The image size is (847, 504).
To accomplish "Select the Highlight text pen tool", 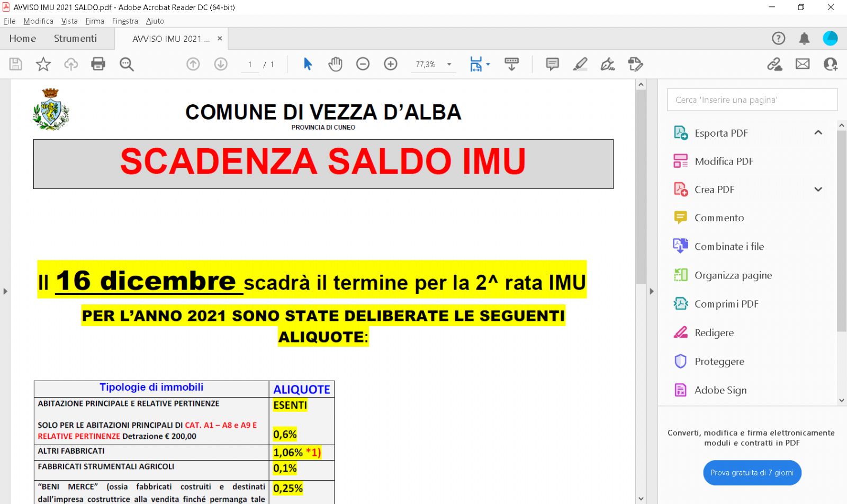I will pos(580,64).
